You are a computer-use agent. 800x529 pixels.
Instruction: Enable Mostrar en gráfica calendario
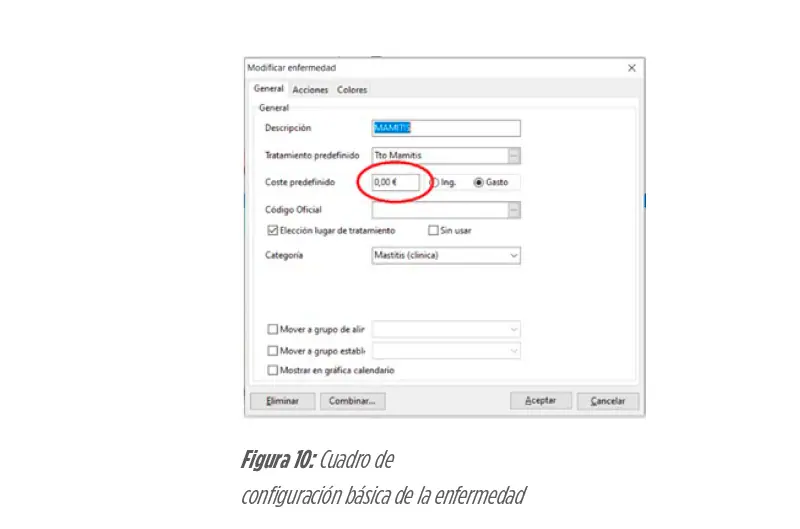coord(273,370)
